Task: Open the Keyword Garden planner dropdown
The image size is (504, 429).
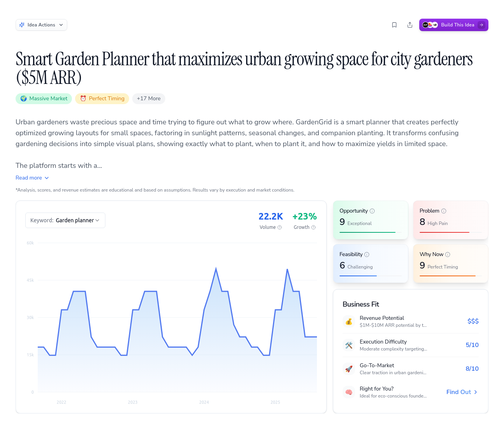Action: pyautogui.click(x=65, y=220)
